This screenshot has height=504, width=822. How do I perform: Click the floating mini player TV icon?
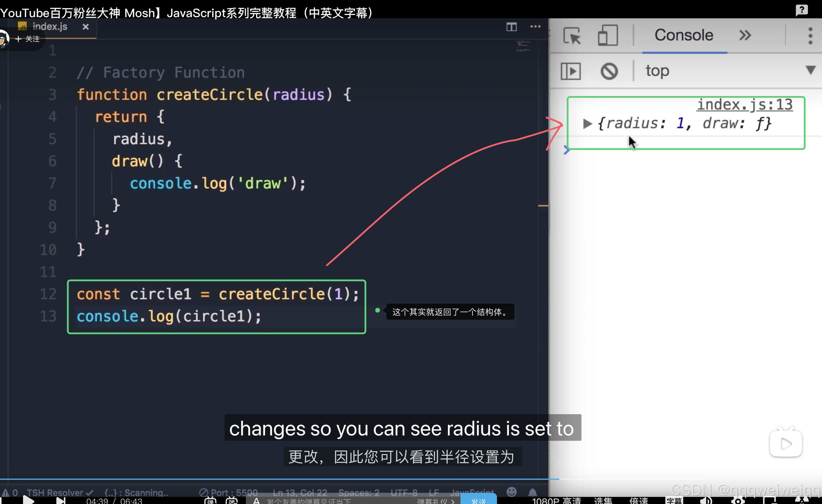coord(786,443)
